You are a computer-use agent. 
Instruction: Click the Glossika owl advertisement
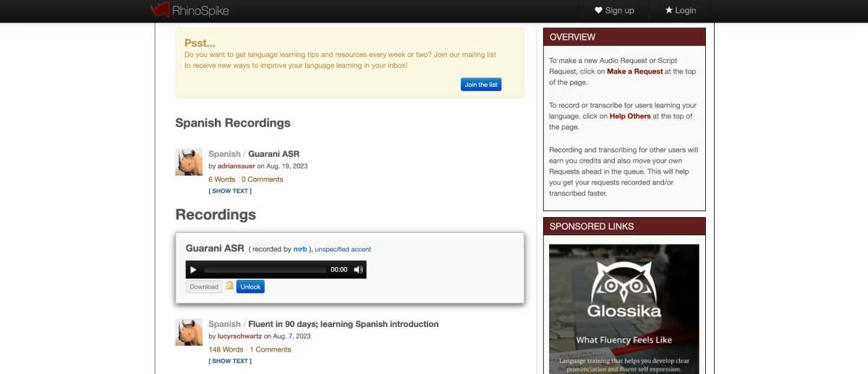pyautogui.click(x=624, y=308)
